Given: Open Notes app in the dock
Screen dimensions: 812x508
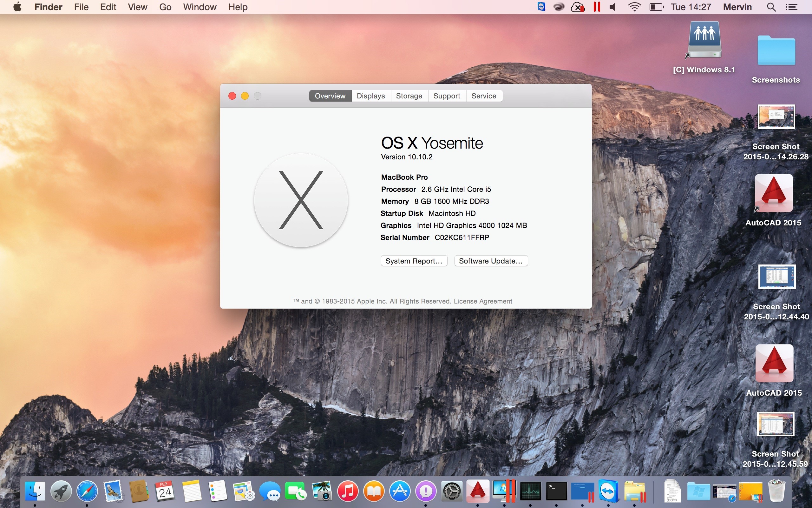Looking at the screenshot, I should pos(192,491).
